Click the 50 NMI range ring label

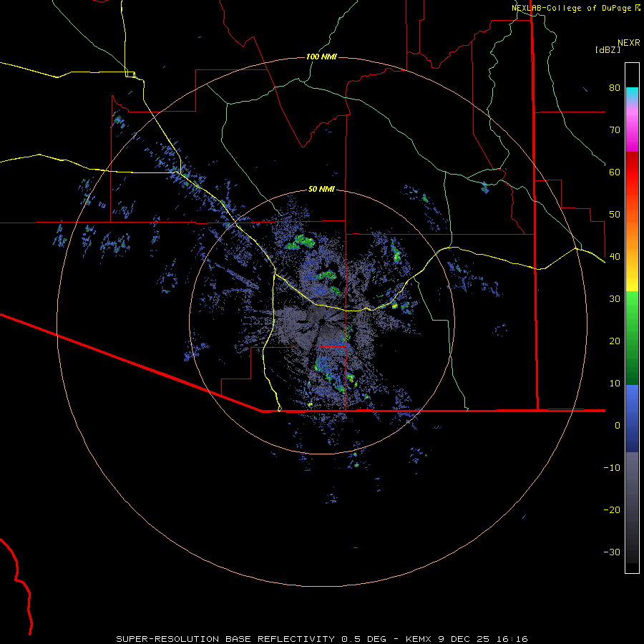click(321, 190)
